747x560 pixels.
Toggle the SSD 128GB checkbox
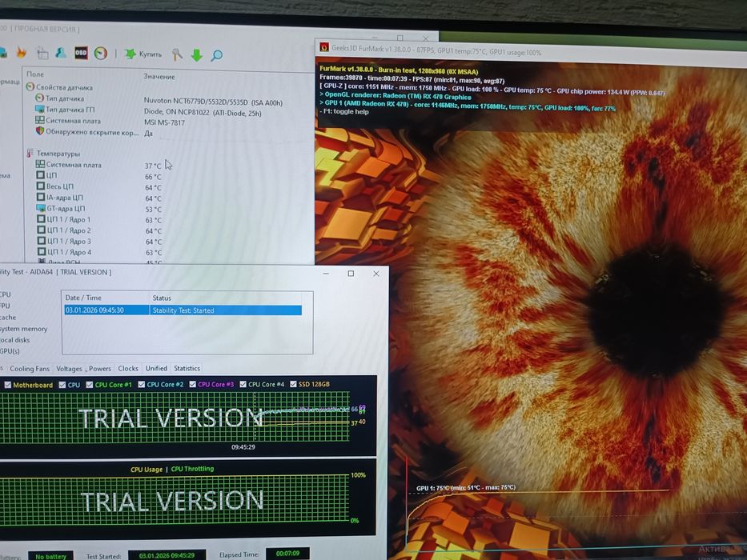coord(294,384)
